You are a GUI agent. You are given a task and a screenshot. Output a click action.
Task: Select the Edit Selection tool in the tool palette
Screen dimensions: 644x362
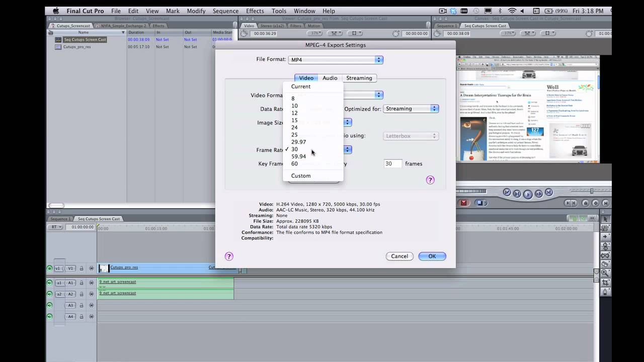point(605,228)
